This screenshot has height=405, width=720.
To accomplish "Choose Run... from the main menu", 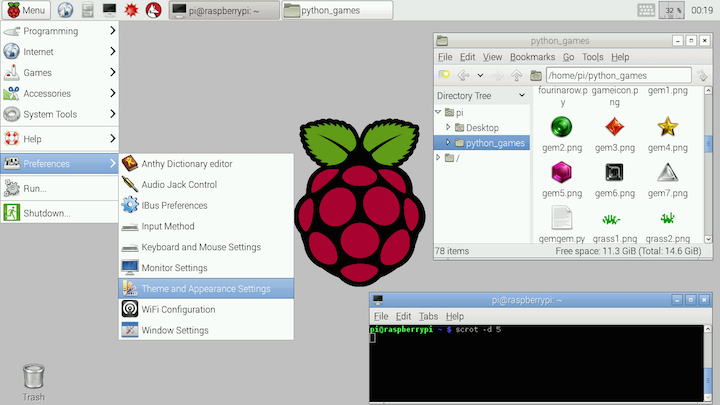I will coord(60,188).
